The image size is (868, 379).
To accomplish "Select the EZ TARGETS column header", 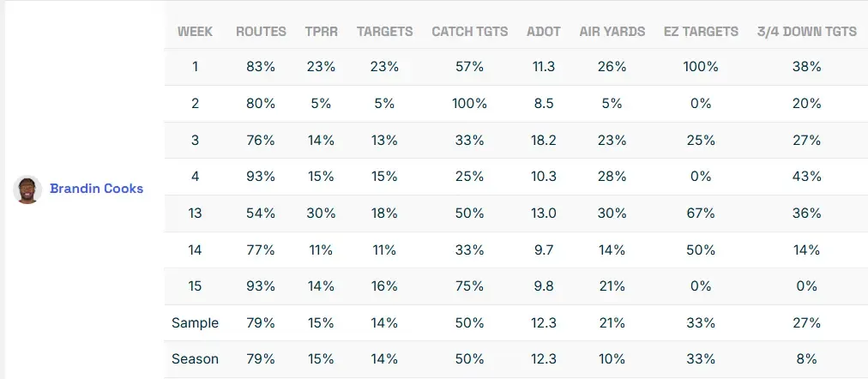I will pos(701,32).
